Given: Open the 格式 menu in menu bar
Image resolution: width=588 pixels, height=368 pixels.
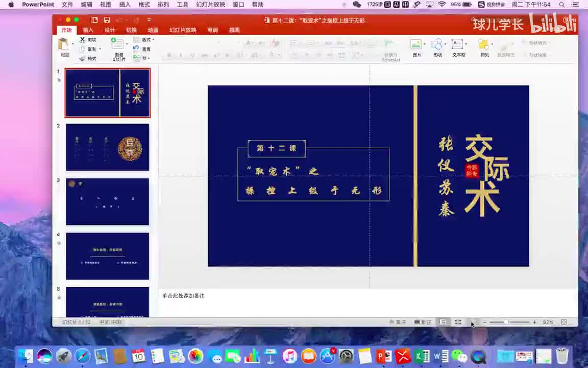Looking at the screenshot, I should (144, 5).
